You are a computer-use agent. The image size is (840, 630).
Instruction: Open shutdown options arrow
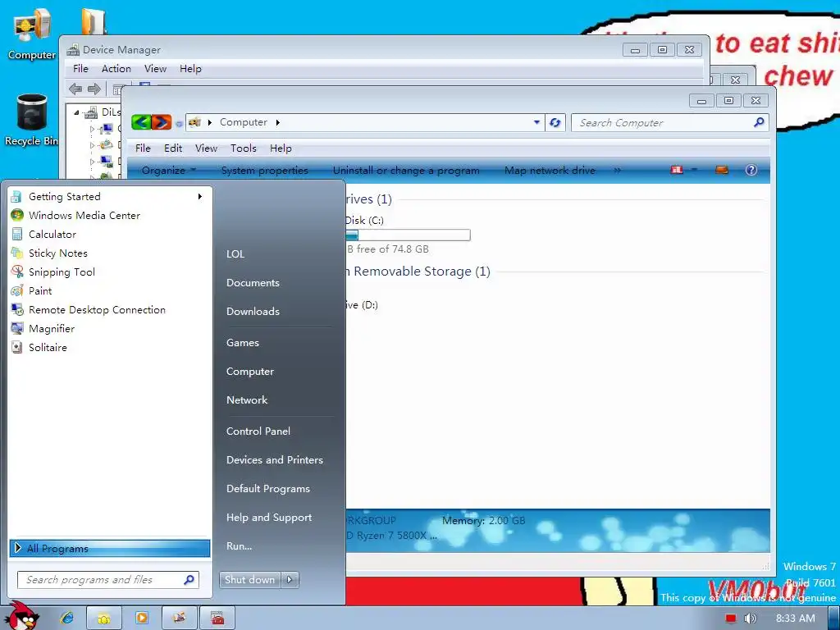[x=290, y=580]
